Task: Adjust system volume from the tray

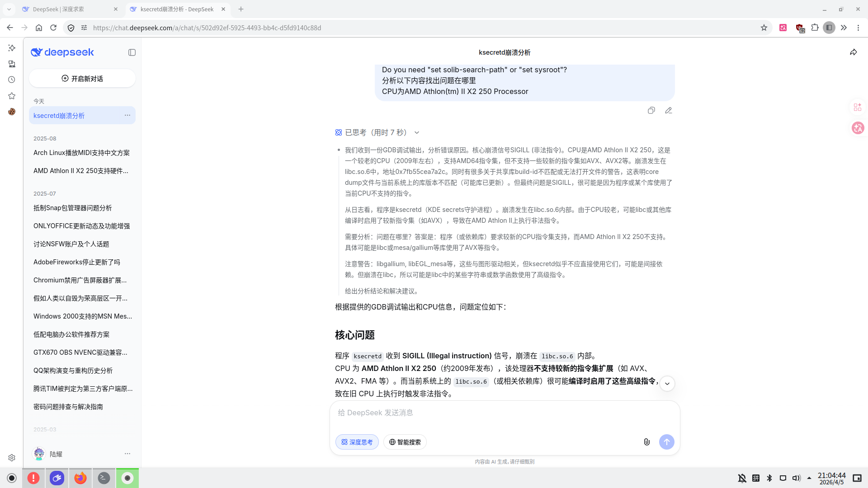Action: click(797, 478)
